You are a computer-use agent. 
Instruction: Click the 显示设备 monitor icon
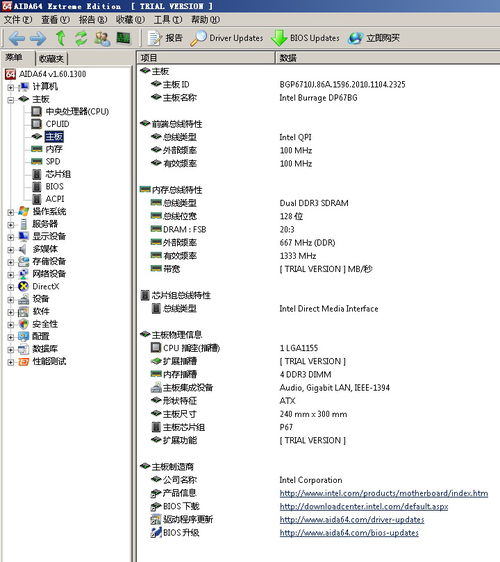[24, 236]
